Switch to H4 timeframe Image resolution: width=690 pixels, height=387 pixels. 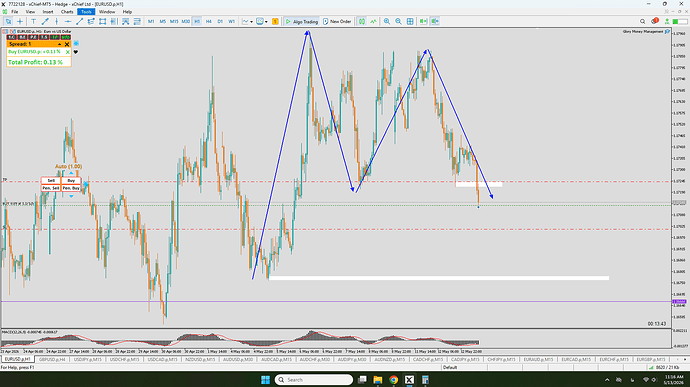pyautogui.click(x=209, y=21)
